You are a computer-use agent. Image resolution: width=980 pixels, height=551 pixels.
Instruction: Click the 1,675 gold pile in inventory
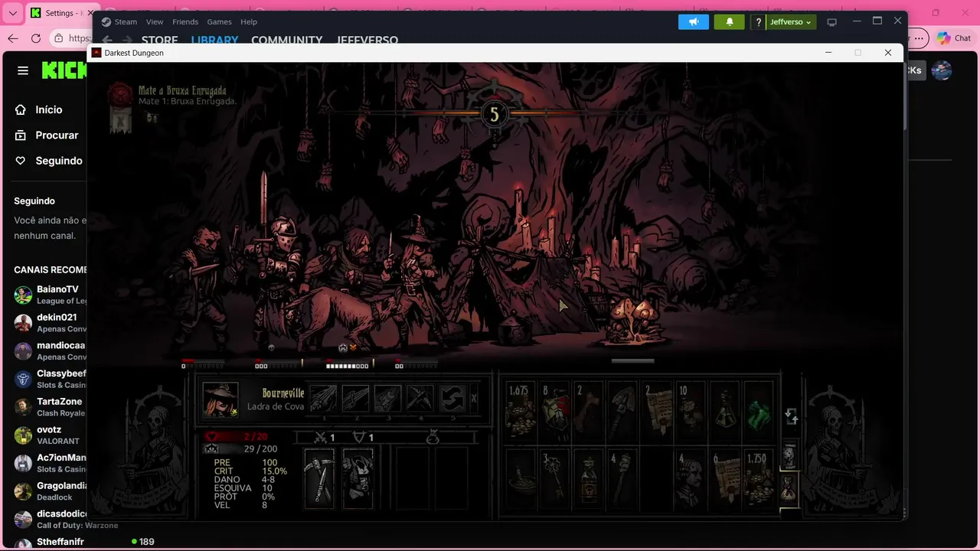(x=521, y=412)
